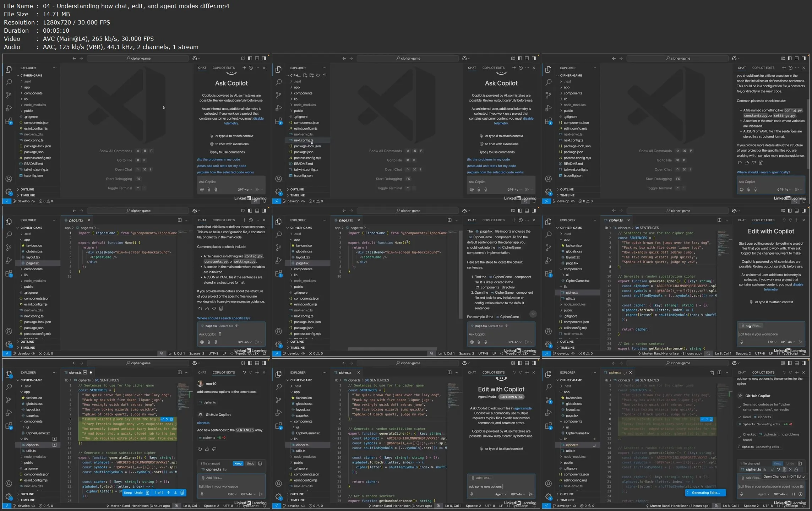Click thumbs down under the mor10 Copilot response
This screenshot has height=511, width=812.
click(x=214, y=449)
